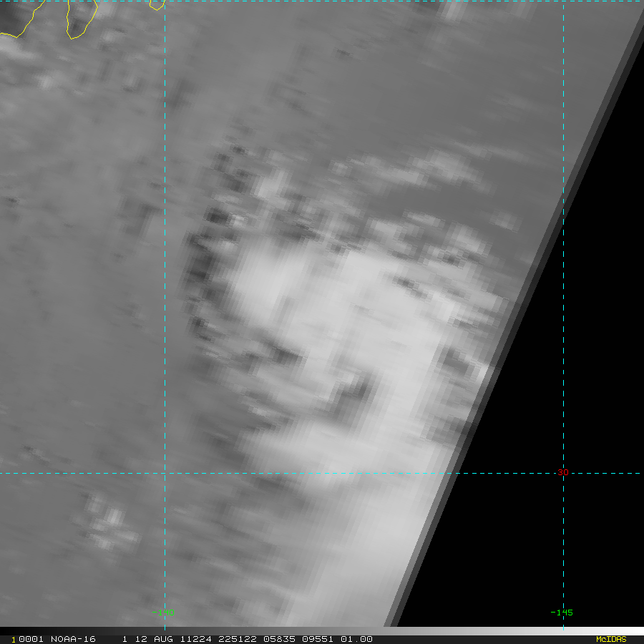Click the 0001 image ID text
Image resolution: width=644 pixels, height=644 pixels.
point(31,639)
